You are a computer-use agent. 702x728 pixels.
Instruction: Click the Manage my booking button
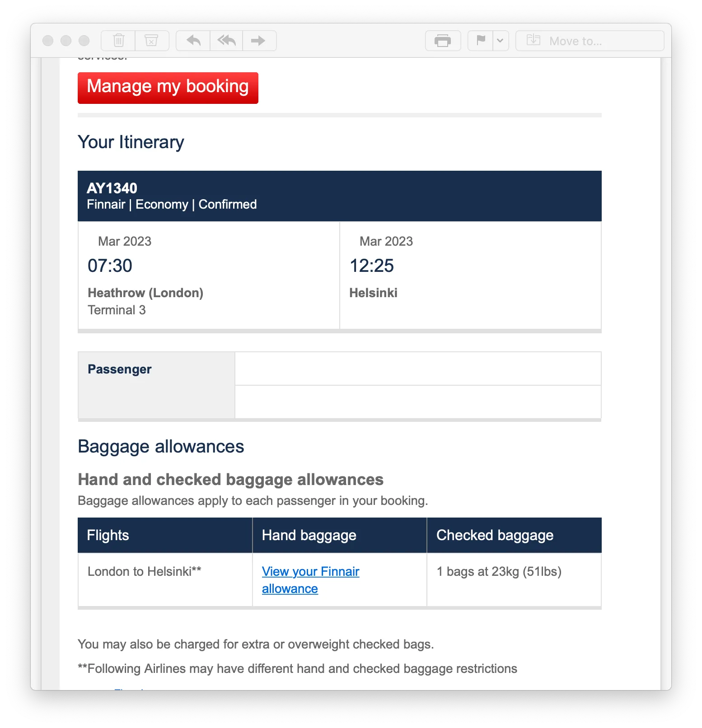[x=168, y=88]
